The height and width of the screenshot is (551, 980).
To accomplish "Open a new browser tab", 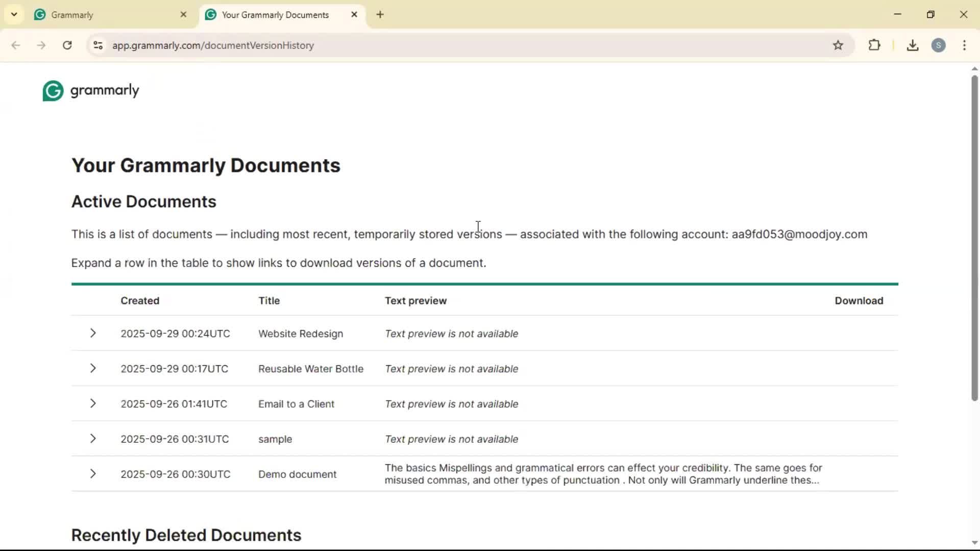I will [x=380, y=15].
